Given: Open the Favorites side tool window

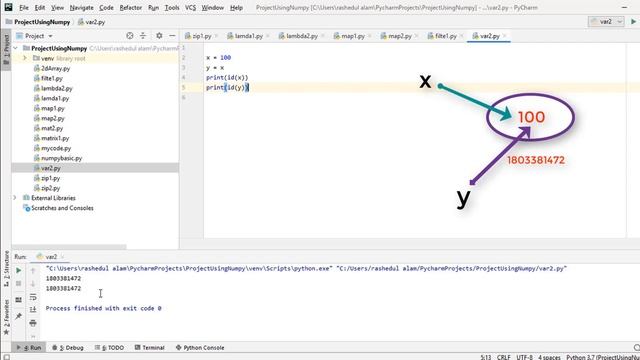Looking at the screenshot, I should tap(6, 317).
